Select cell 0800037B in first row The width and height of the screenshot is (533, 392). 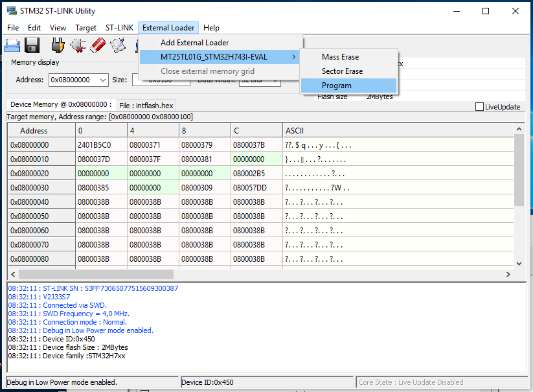tap(257, 145)
